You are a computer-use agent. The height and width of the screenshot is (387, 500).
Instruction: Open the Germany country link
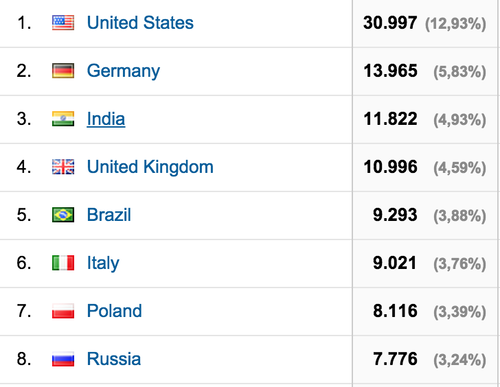pyautogui.click(x=123, y=71)
